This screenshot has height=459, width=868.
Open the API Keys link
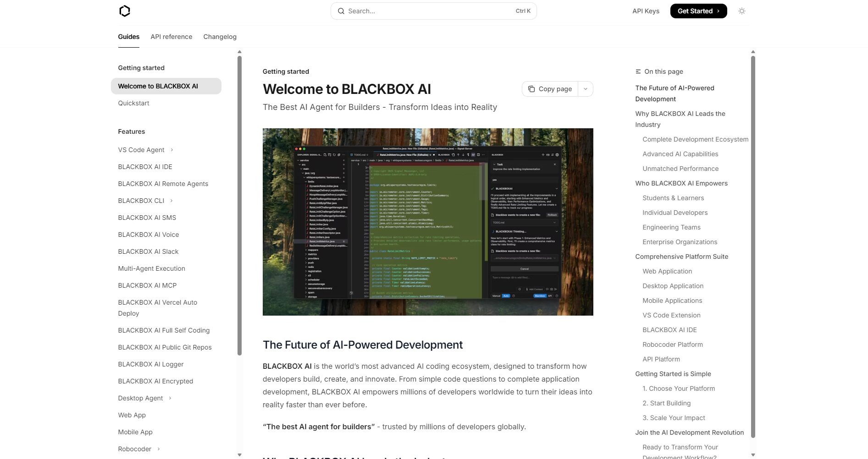tap(646, 11)
